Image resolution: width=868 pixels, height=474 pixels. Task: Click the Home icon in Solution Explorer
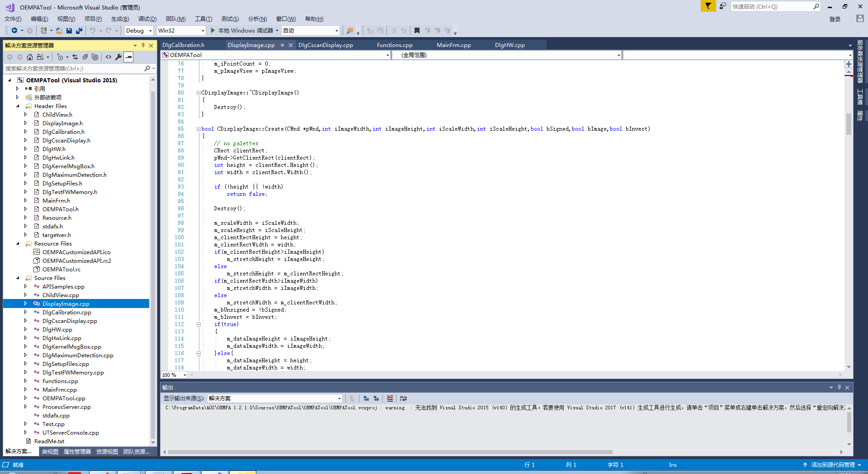click(x=30, y=57)
